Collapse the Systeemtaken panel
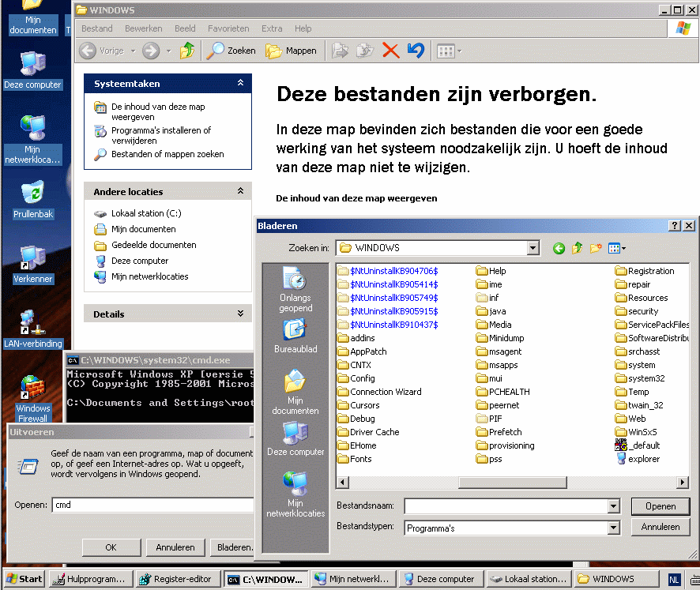Image resolution: width=700 pixels, height=590 pixels. [240, 83]
